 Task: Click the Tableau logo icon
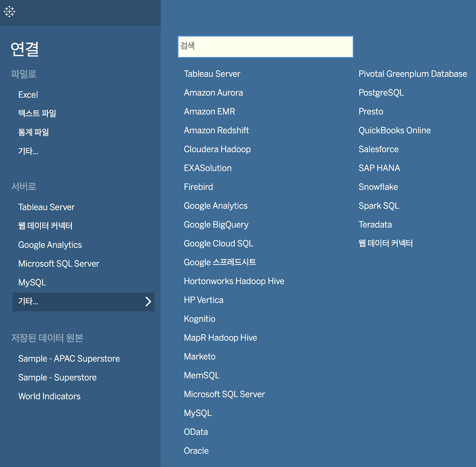[x=9, y=12]
